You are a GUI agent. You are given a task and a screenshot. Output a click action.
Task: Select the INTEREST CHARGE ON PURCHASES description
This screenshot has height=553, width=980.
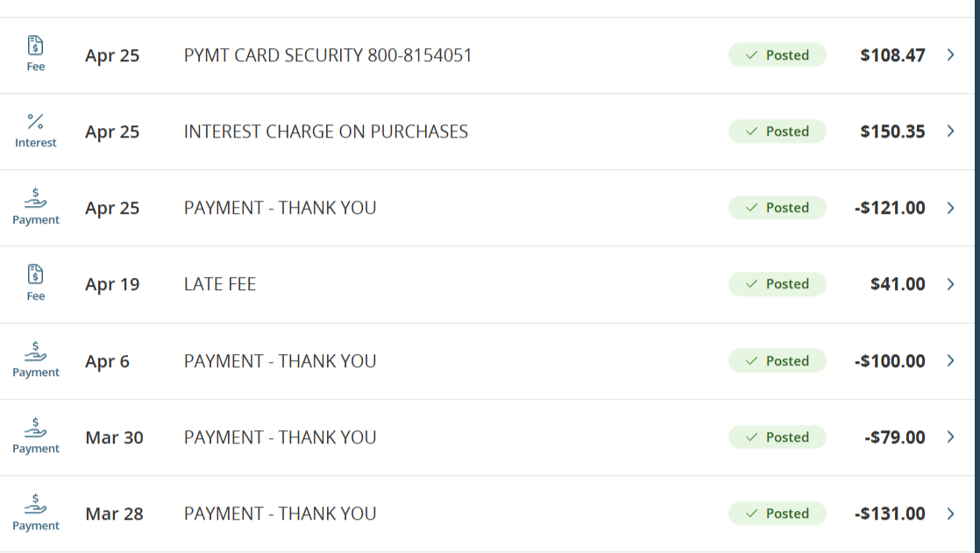pos(326,131)
